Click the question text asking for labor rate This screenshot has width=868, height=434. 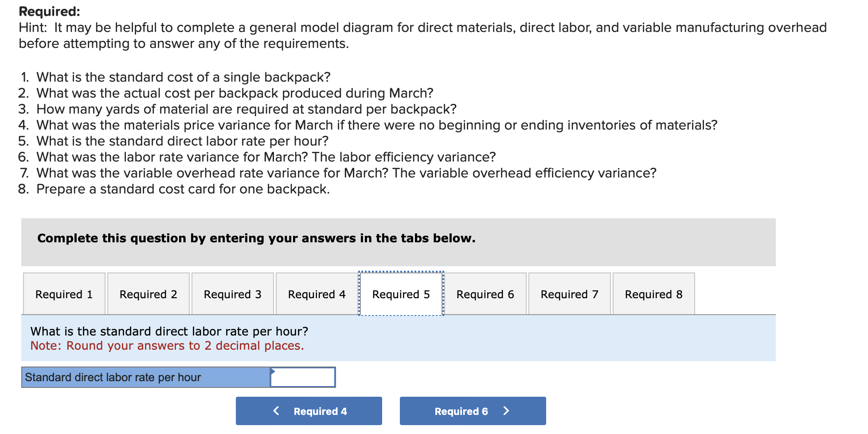coord(170,331)
